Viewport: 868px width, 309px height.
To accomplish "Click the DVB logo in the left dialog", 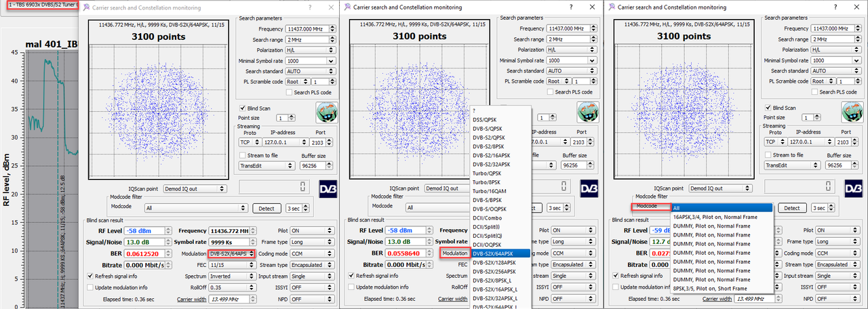I will point(328,188).
